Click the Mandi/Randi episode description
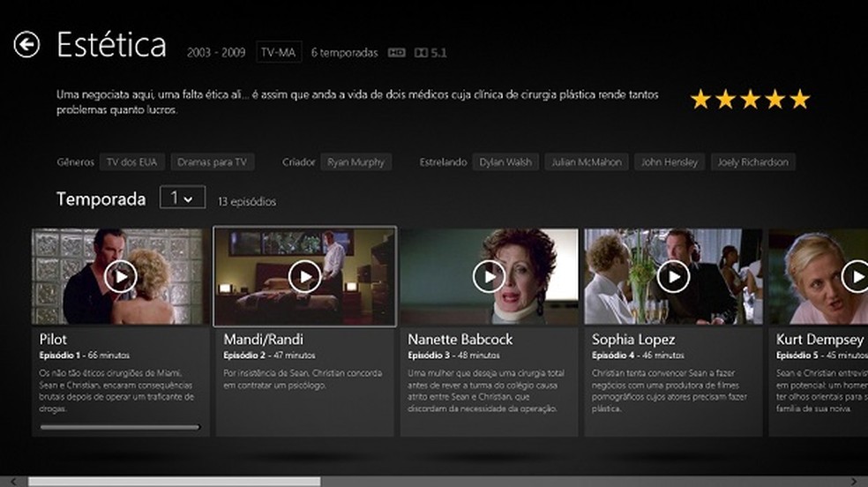The image size is (868, 487). pyautogui.click(x=303, y=379)
